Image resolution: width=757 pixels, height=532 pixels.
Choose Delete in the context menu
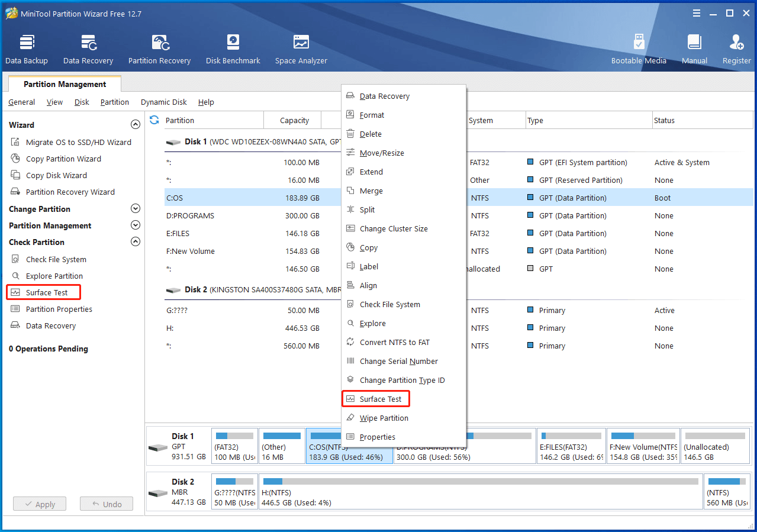(x=404, y=134)
